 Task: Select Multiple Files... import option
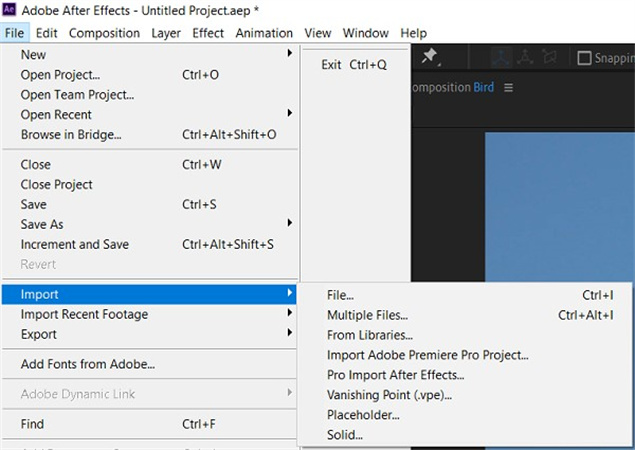pyautogui.click(x=367, y=315)
